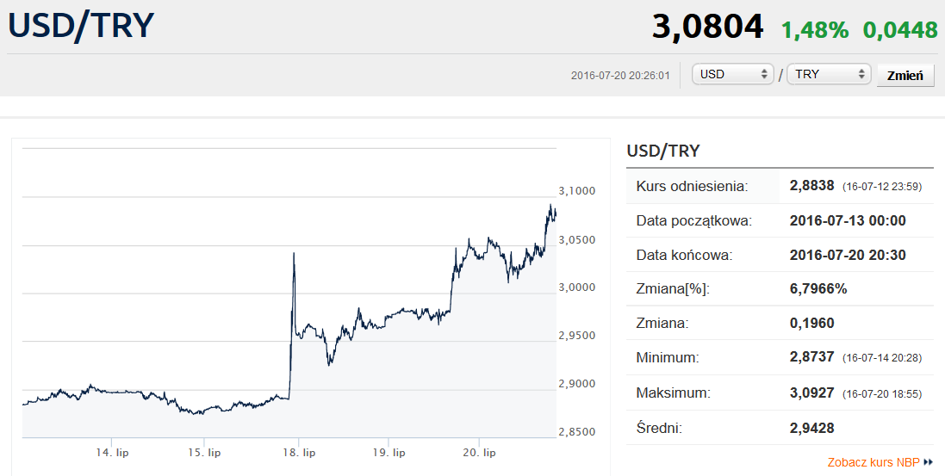
Task: Click the current rate 3,0804
Action: (707, 27)
